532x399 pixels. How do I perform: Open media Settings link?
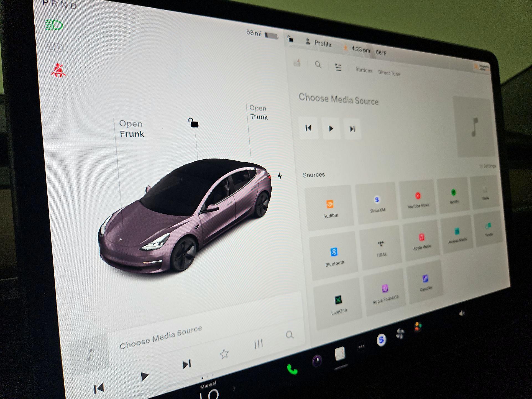point(487,166)
